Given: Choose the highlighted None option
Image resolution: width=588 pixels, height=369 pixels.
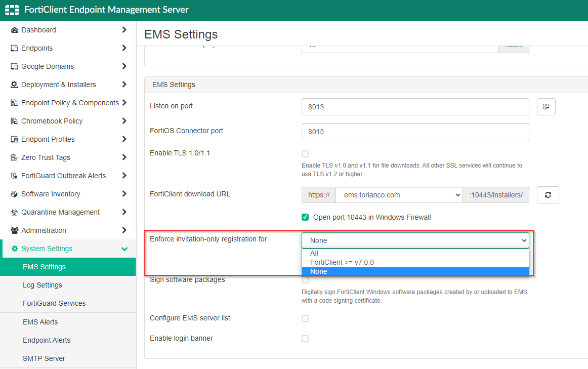Looking at the screenshot, I should click(415, 271).
